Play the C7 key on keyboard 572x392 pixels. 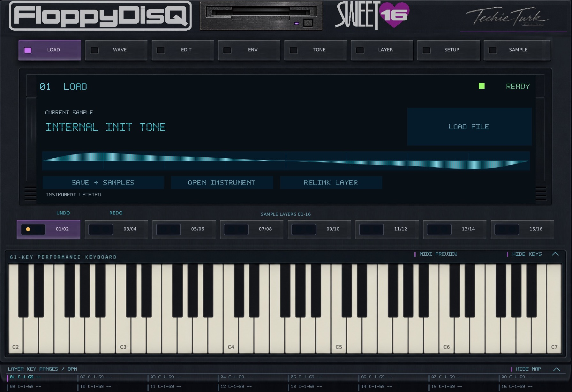pyautogui.click(x=554, y=335)
